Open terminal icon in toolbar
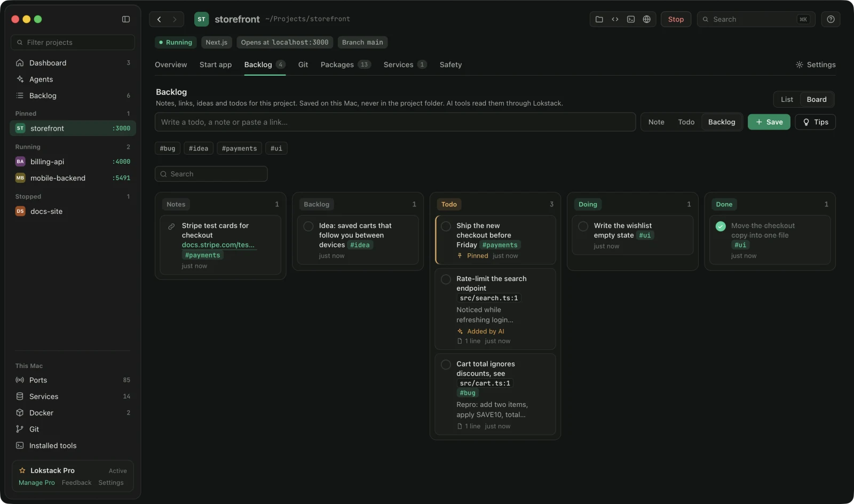This screenshot has height=504, width=854. click(x=631, y=19)
